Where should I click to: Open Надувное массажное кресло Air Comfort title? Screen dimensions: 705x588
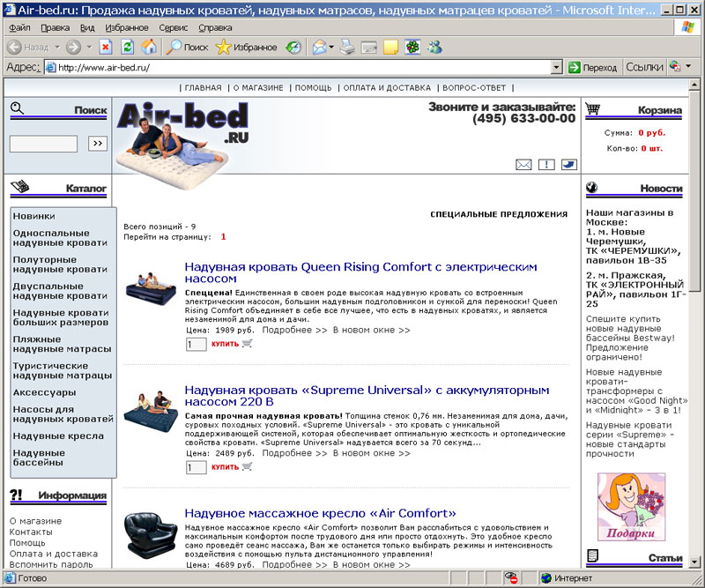pyautogui.click(x=320, y=513)
